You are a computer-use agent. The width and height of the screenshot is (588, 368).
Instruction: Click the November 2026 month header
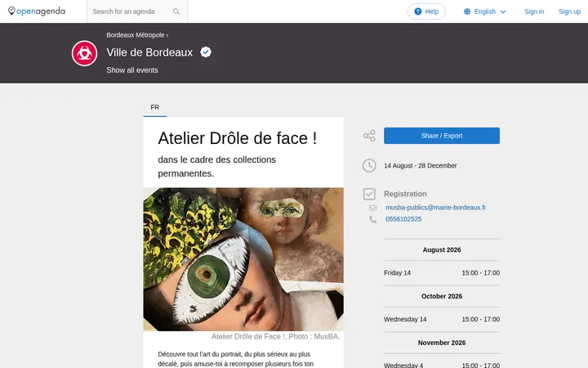coord(441,343)
